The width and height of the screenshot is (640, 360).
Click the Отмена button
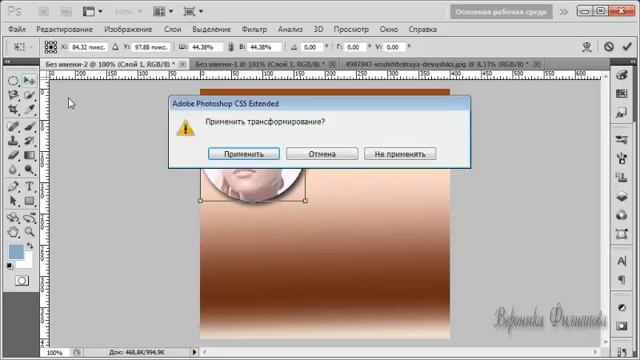point(322,154)
